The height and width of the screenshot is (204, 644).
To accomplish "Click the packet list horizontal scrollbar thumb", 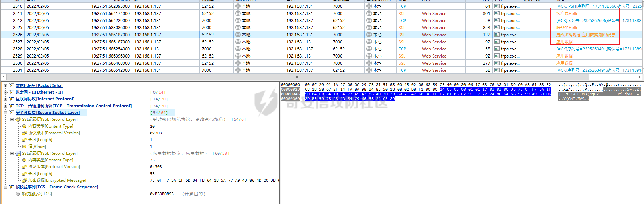I will click(297, 77).
